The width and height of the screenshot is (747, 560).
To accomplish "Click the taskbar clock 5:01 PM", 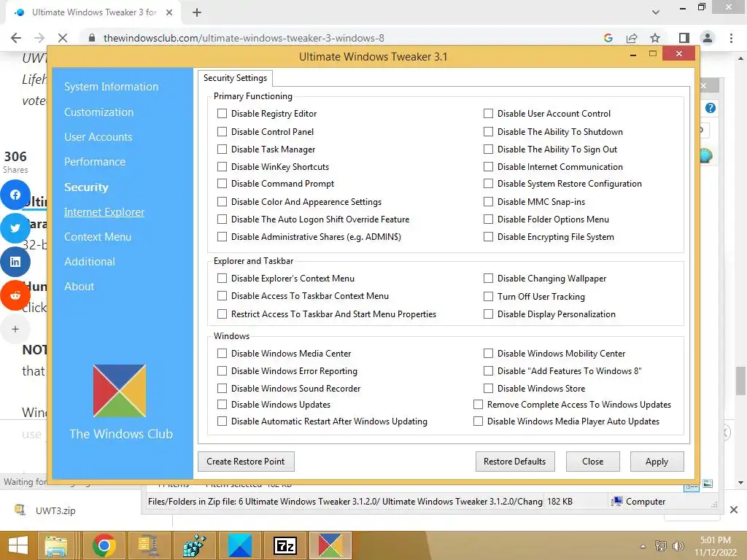I will point(715,540).
